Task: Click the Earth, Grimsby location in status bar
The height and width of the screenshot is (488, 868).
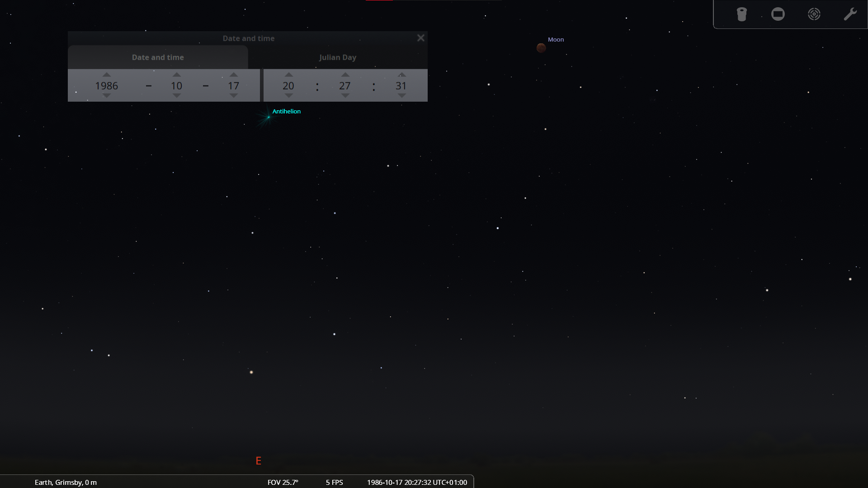Action: (x=66, y=482)
